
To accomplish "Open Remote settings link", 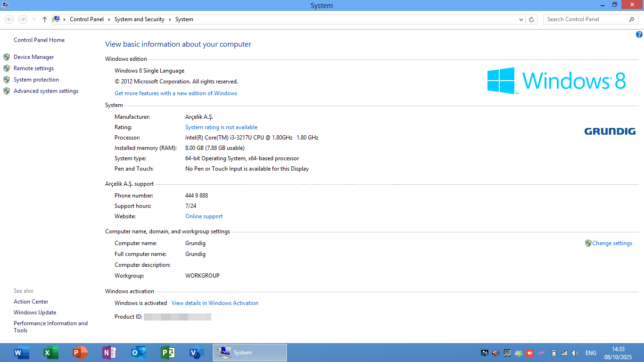I will point(33,68).
